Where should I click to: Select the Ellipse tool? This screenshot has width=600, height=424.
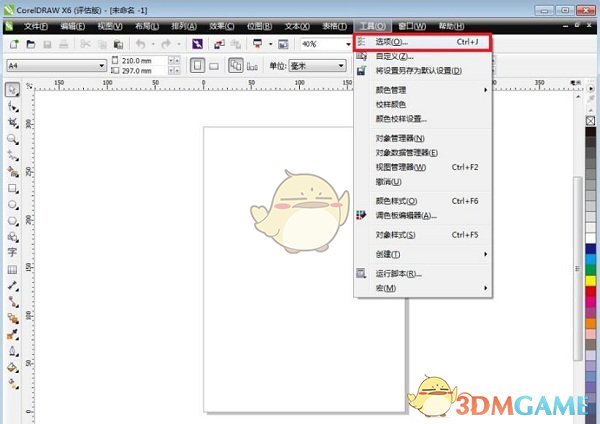tap(13, 205)
